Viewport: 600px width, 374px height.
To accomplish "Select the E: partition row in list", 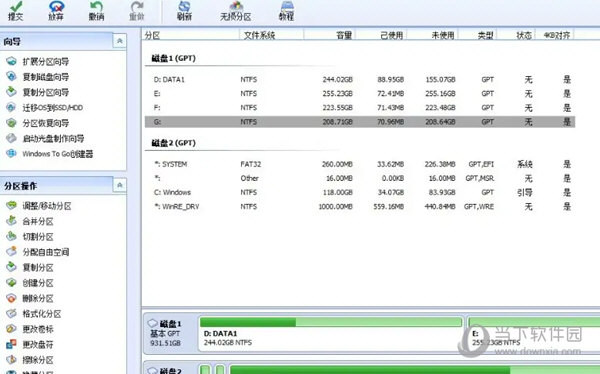I will click(360, 94).
